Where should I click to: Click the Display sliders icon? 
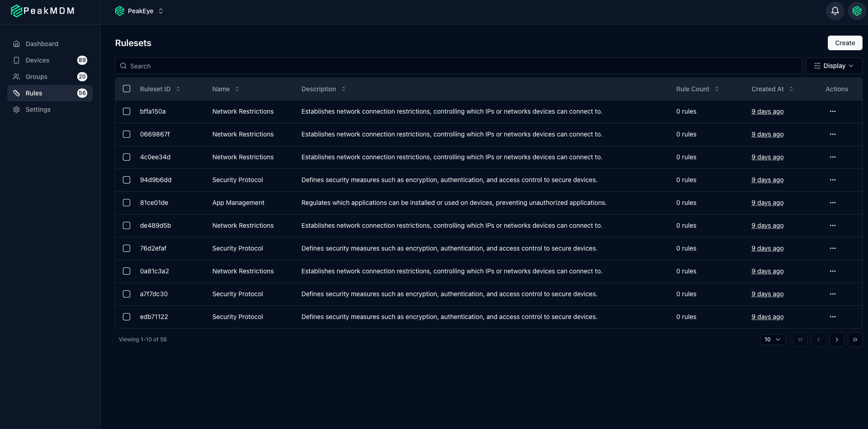(817, 66)
